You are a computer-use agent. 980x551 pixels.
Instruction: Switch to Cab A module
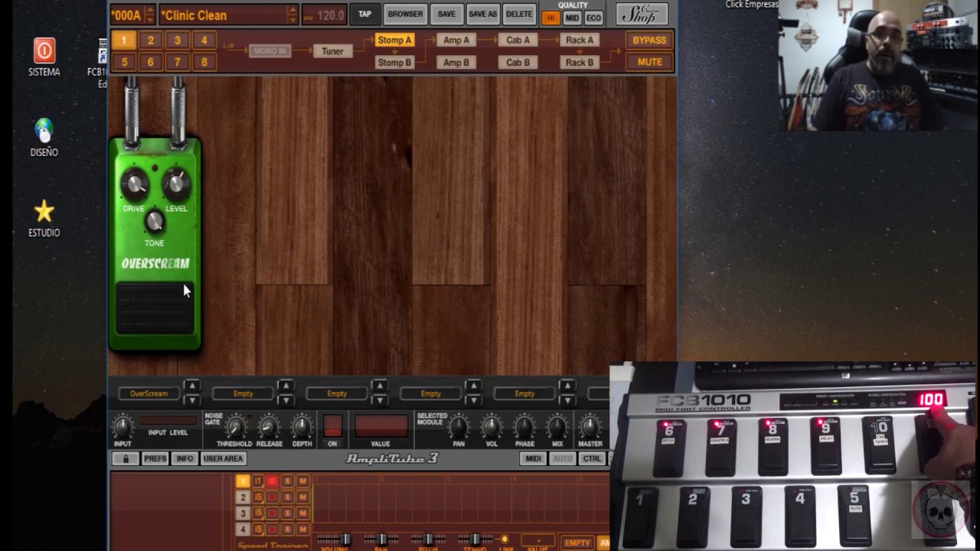pos(518,40)
